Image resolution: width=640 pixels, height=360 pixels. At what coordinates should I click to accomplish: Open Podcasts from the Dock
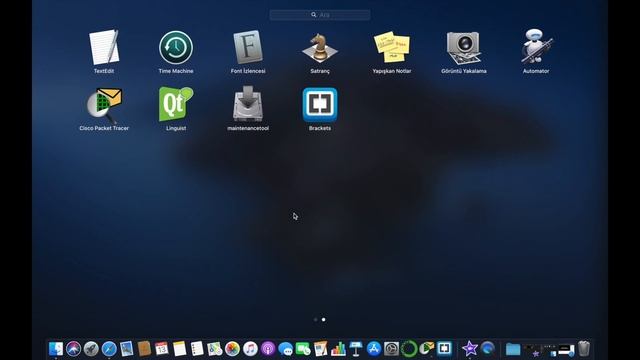(268, 349)
